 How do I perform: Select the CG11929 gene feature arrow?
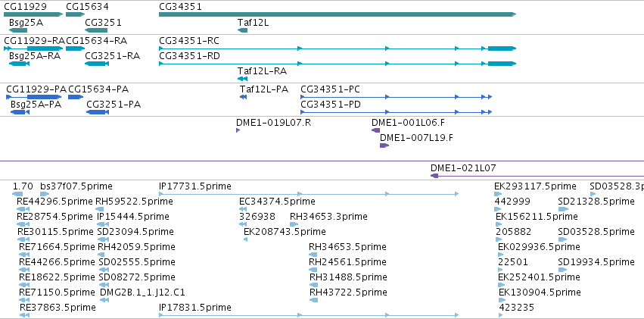33,14
